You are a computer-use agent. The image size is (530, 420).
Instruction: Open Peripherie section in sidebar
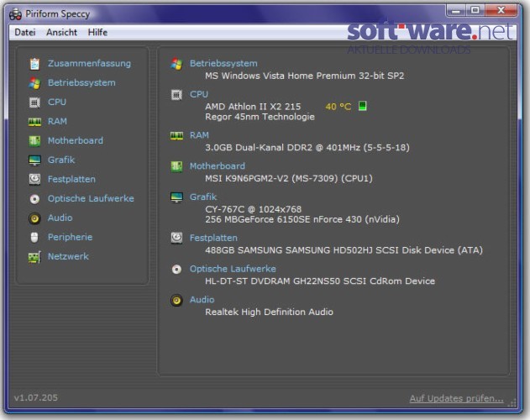tap(70, 237)
